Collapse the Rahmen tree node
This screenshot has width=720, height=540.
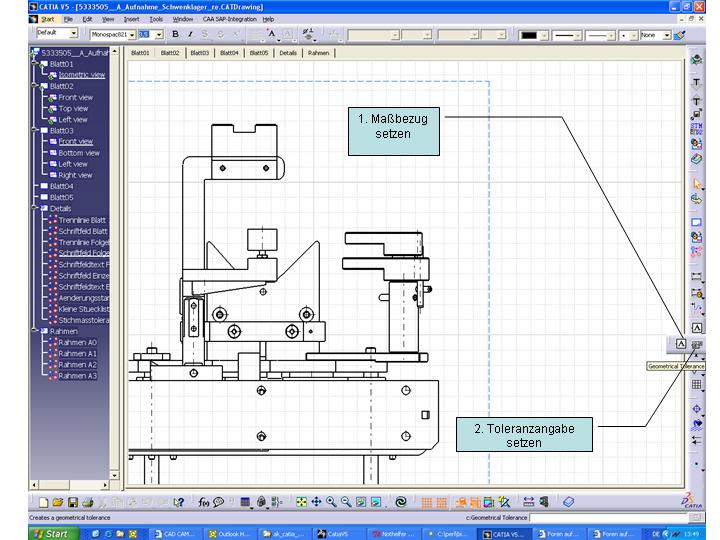click(x=35, y=331)
